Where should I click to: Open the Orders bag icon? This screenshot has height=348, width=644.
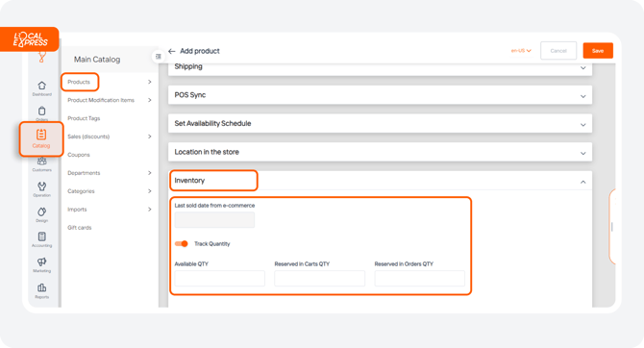pos(42,111)
